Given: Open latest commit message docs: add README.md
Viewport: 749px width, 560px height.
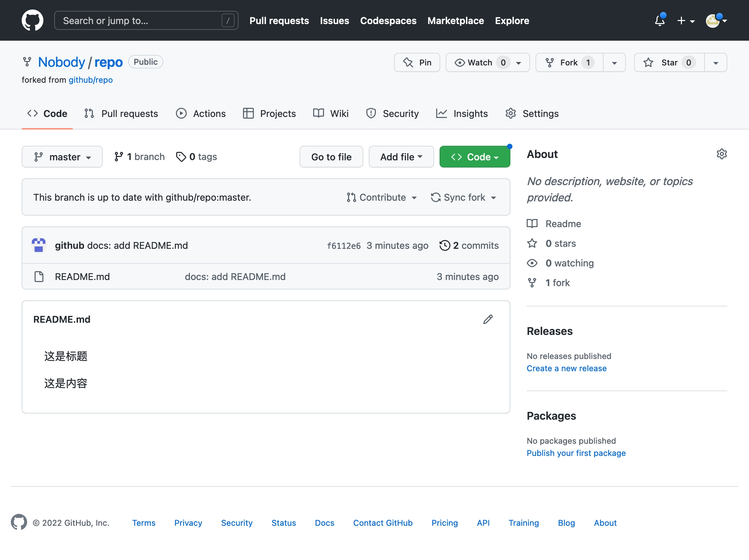Looking at the screenshot, I should click(137, 245).
